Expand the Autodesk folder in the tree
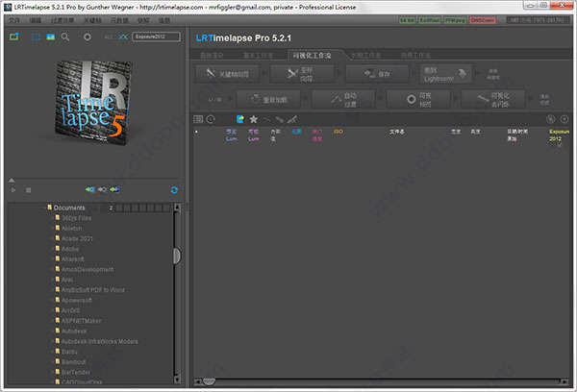 [53, 331]
